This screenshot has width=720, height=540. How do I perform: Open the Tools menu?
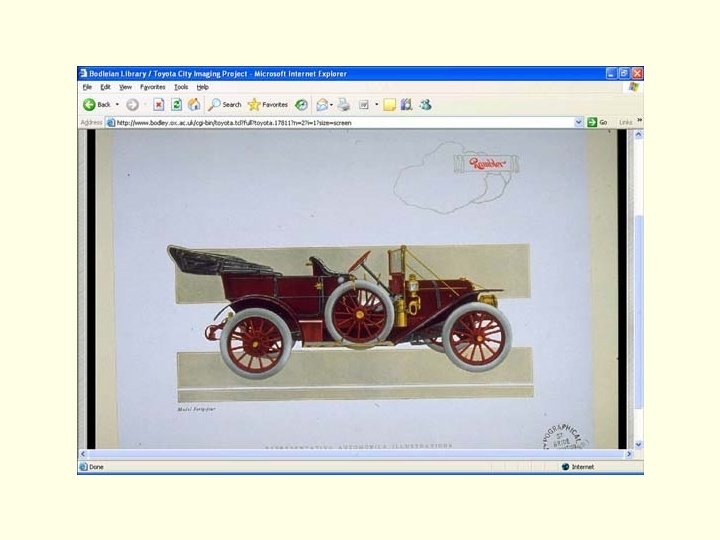coord(181,87)
